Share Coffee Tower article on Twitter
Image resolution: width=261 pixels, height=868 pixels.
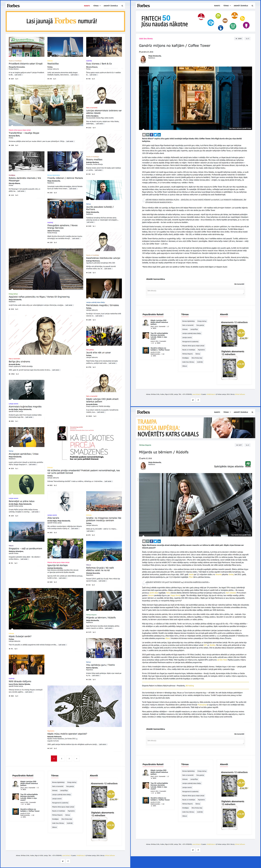[x=156, y=134]
